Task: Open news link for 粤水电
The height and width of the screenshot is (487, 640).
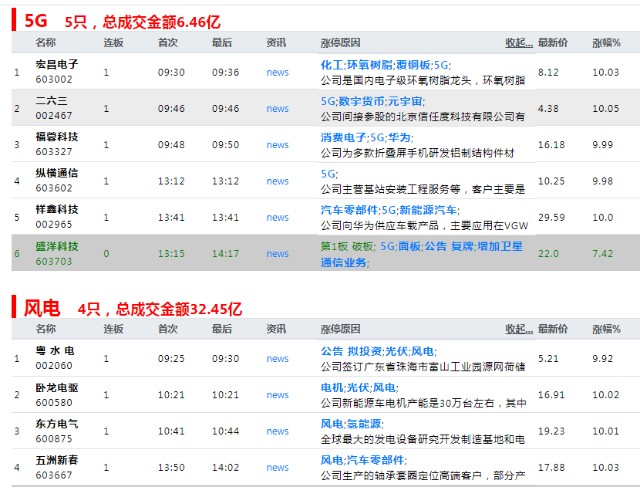Action: coord(277,358)
